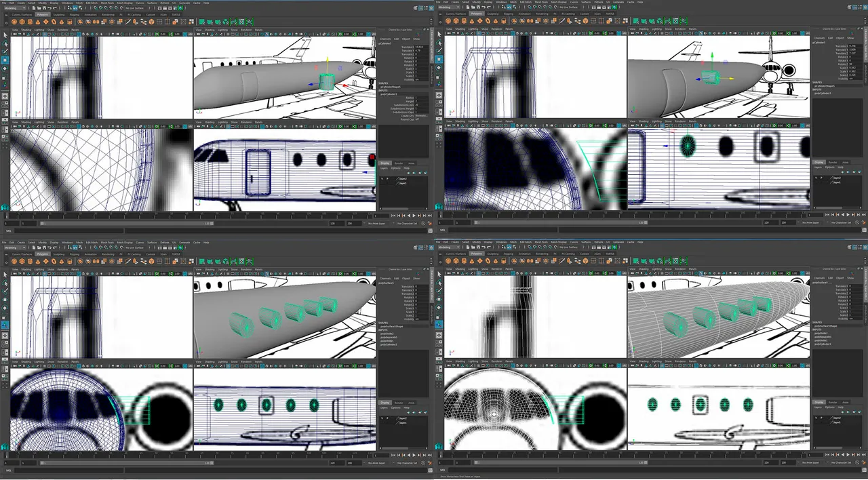Click the polygon cone shelf icon in top-left window
The height and width of the screenshot is (480, 868).
[38, 22]
